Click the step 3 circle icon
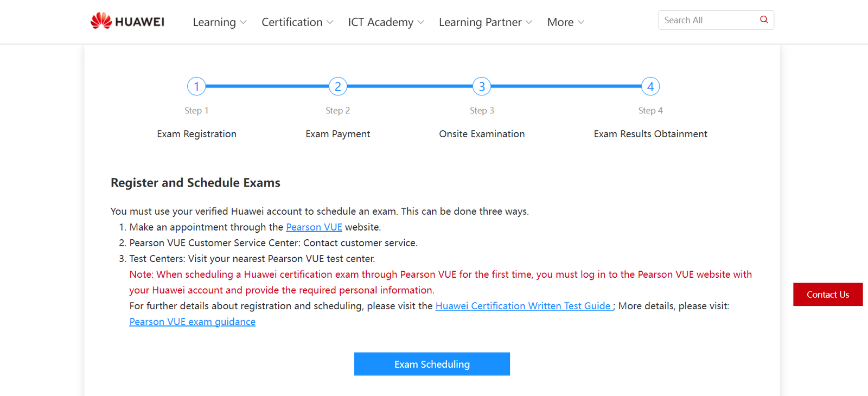The image size is (868, 396). pos(482,86)
